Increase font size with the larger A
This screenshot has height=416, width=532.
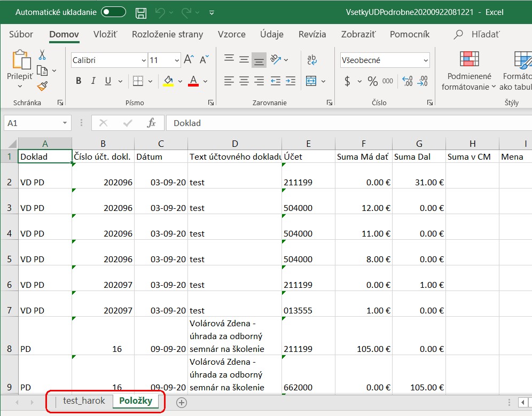[x=189, y=60]
